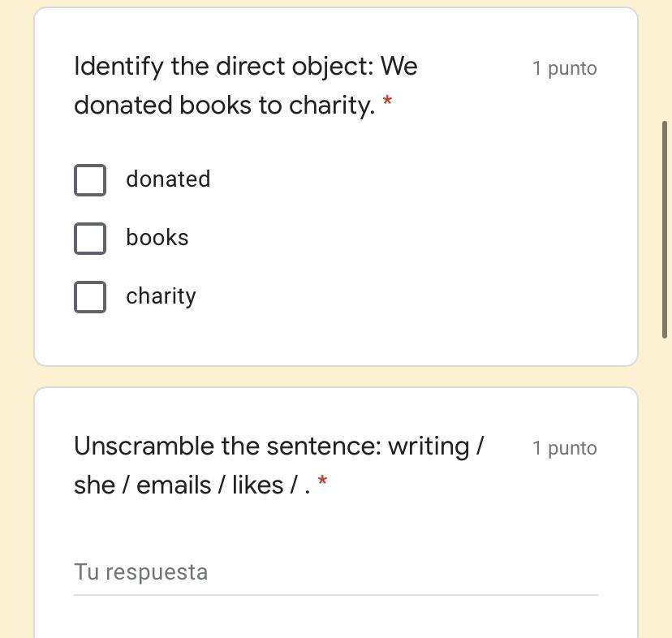The width and height of the screenshot is (672, 638).
Task: Click the red asterisk after "charity."
Action: pos(387,103)
